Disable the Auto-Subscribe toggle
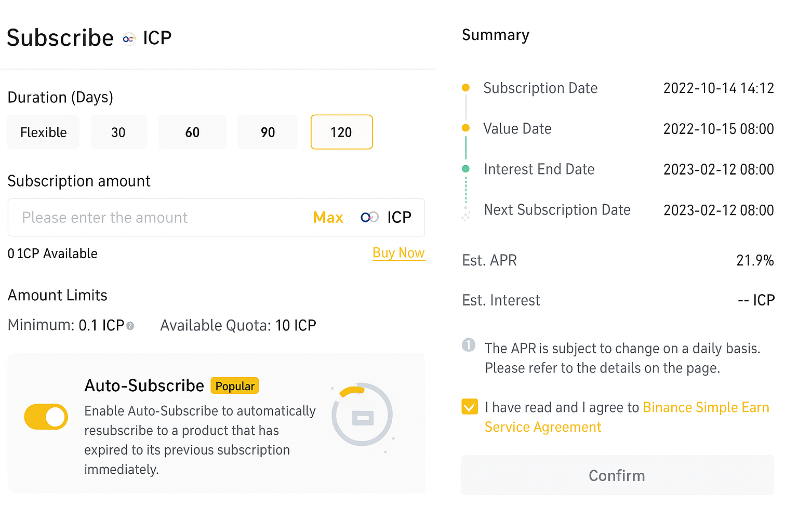Viewport: 798px width, 532px height. point(46,417)
